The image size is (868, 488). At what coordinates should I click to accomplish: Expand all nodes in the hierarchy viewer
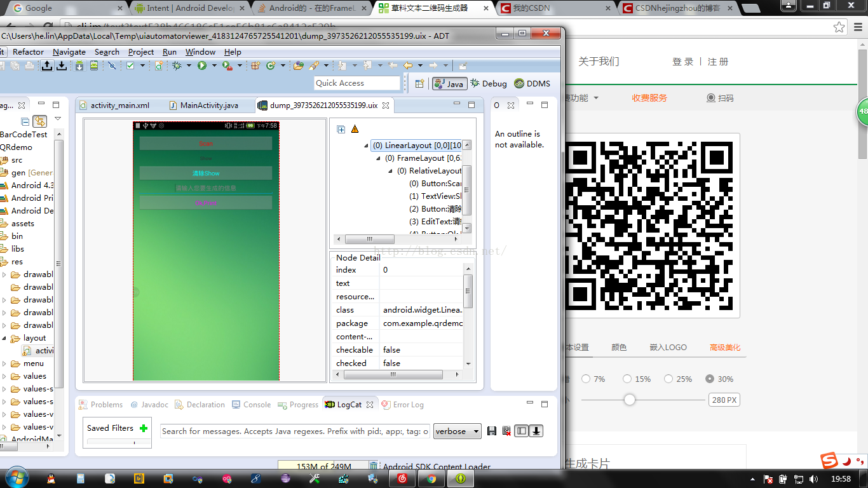click(341, 129)
